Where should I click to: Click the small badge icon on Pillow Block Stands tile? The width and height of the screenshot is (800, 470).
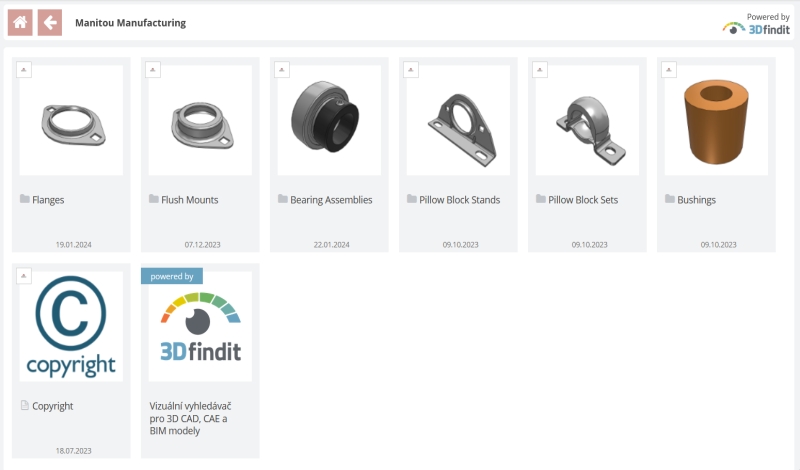click(x=411, y=70)
